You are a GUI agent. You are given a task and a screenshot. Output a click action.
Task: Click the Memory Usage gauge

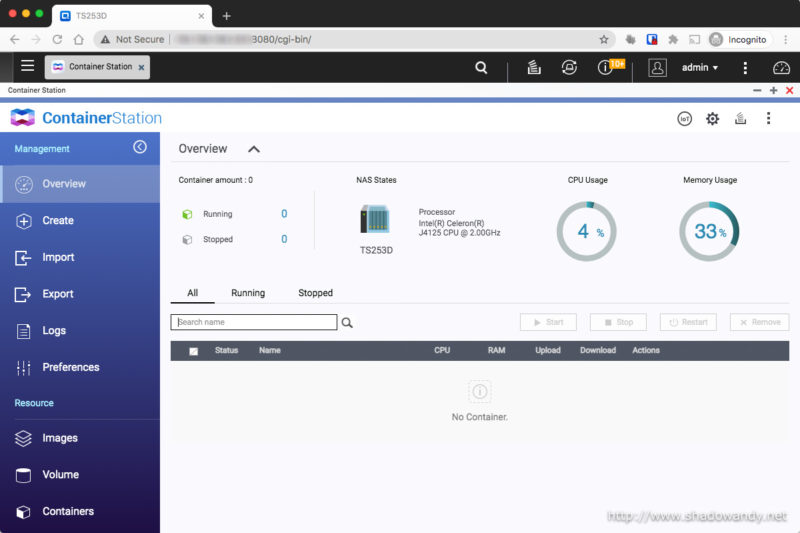pyautogui.click(x=709, y=232)
